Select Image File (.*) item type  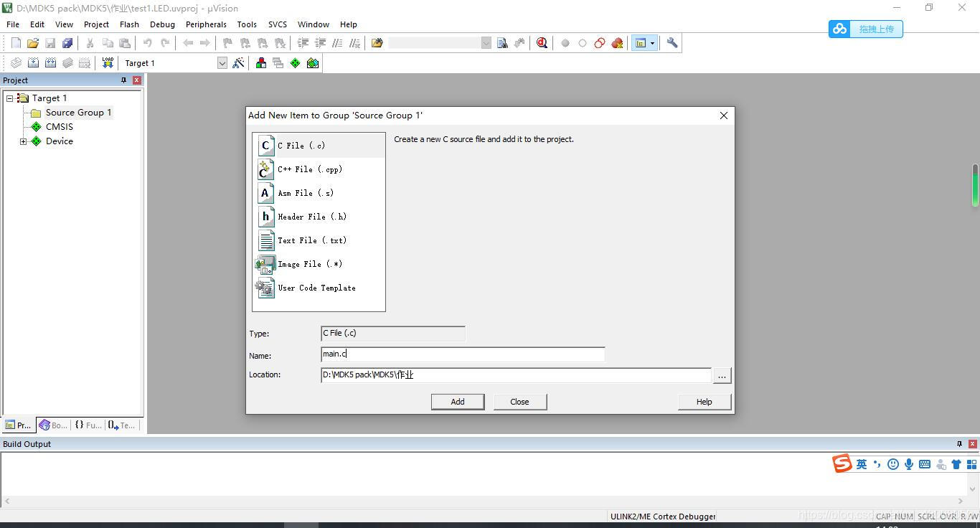319,264
